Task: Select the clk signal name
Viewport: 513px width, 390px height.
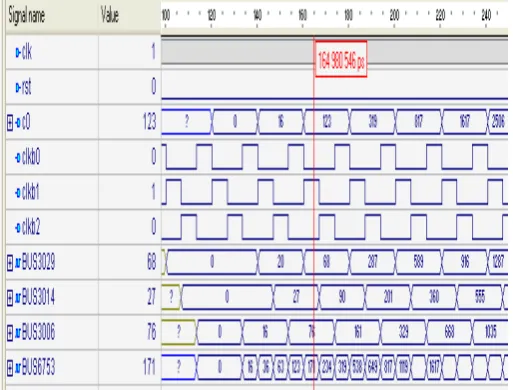Action: pos(27,52)
